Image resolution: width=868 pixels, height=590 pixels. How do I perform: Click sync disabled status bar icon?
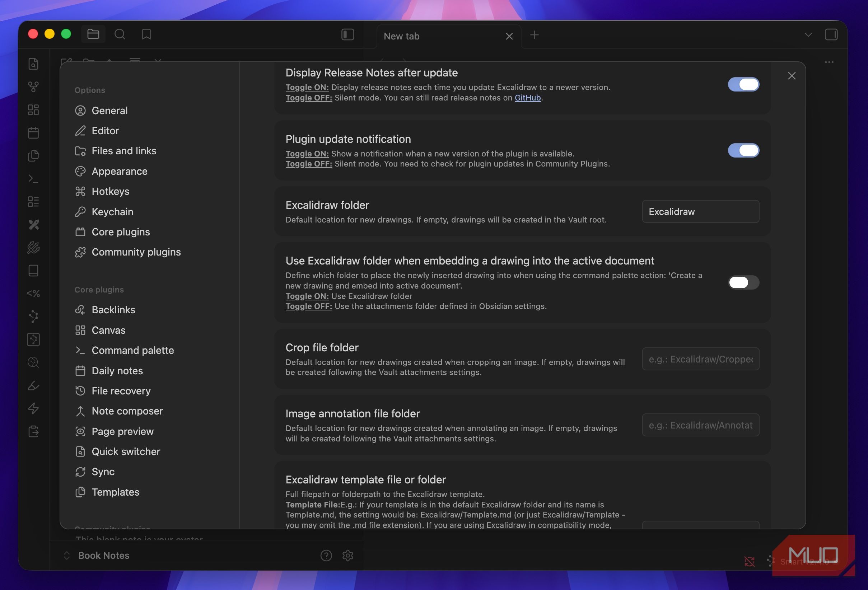coord(749,561)
